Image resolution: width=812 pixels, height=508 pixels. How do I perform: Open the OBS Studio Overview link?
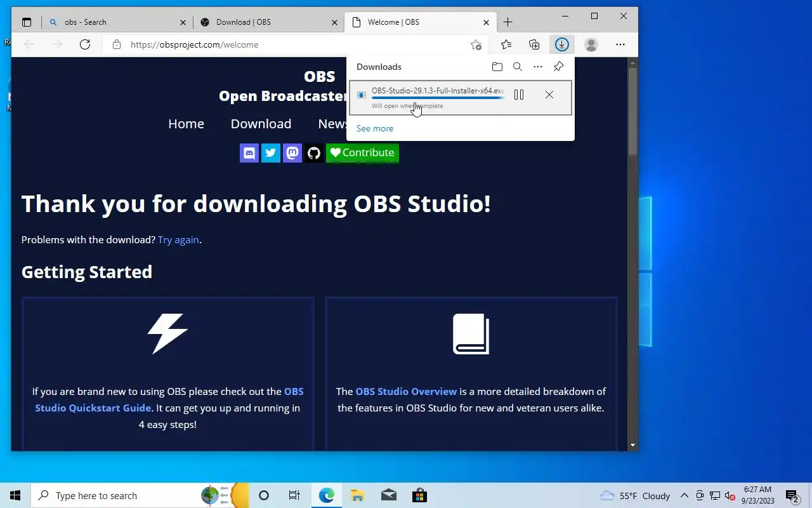[406, 391]
